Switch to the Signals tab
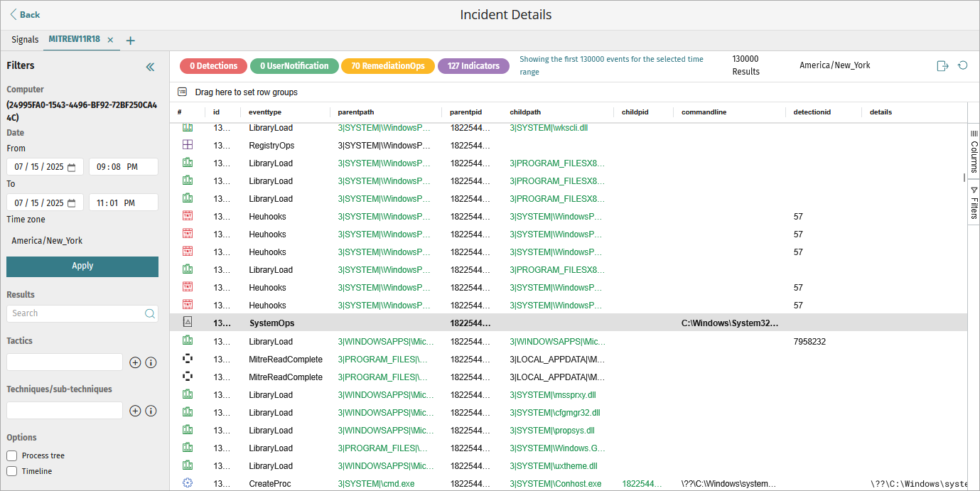This screenshot has height=491, width=980. [25, 40]
